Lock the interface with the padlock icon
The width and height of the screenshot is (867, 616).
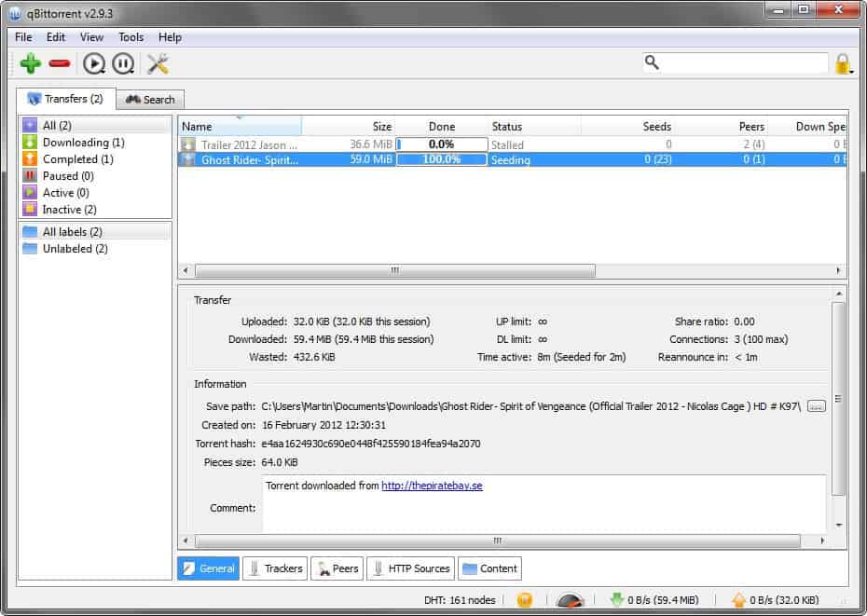tap(842, 62)
